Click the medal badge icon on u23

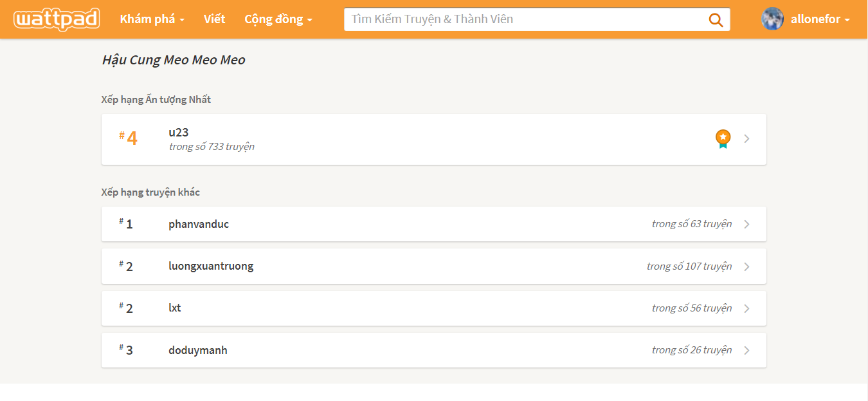[x=723, y=138]
